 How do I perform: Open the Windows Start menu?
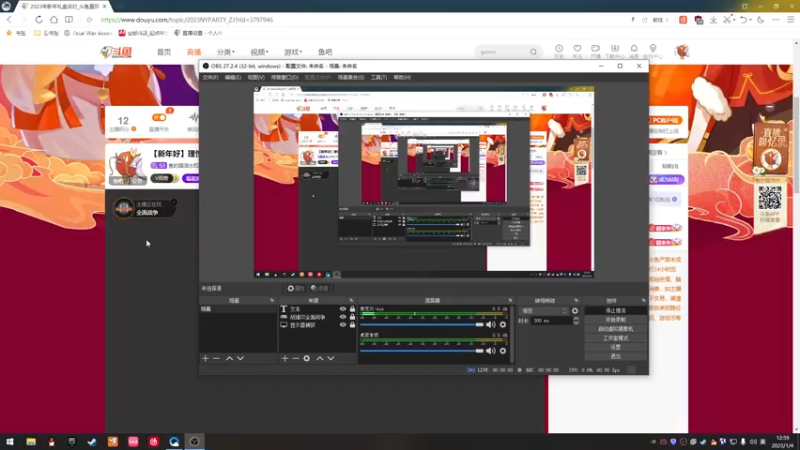(10, 442)
